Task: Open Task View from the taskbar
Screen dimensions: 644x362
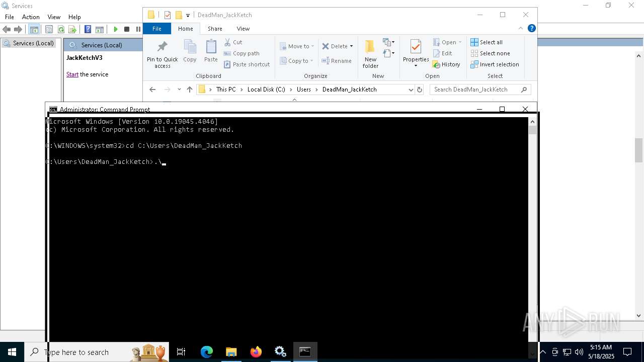Action: [x=181, y=352]
